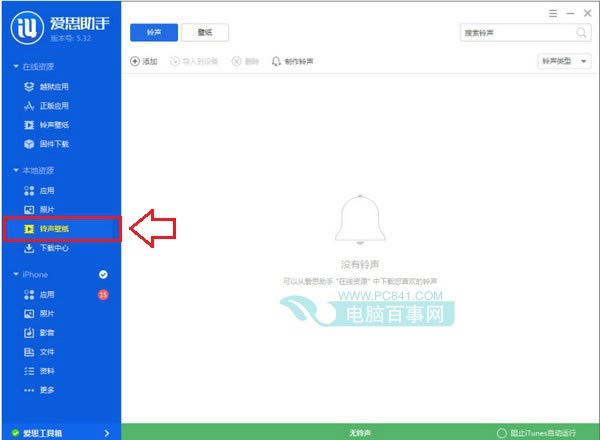600x440 pixels.
Task: Open 照片 under 本地资源
Action: click(x=39, y=210)
